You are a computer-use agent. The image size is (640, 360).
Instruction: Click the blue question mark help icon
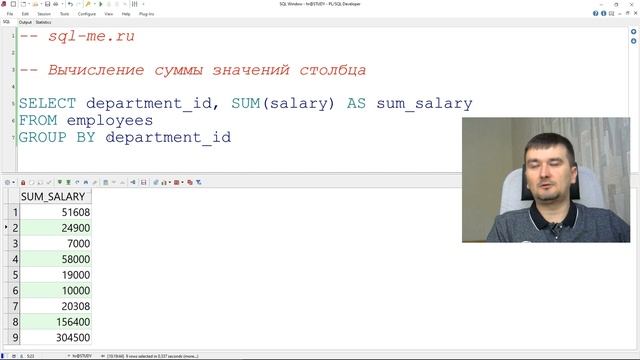[x=596, y=13]
